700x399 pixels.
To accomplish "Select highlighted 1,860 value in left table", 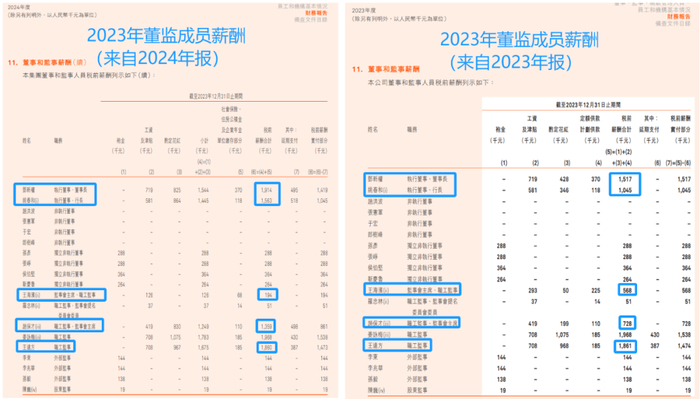I will [x=267, y=347].
